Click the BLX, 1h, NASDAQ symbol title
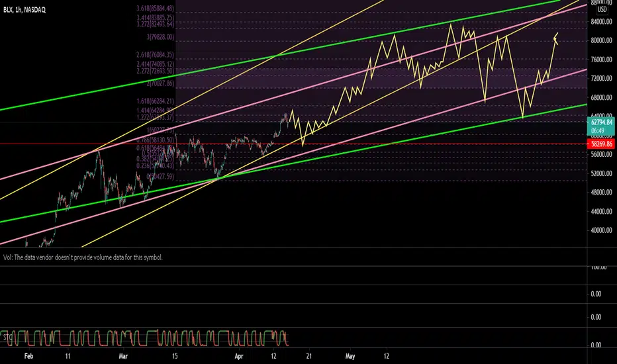The image size is (617, 364). tap(24, 10)
